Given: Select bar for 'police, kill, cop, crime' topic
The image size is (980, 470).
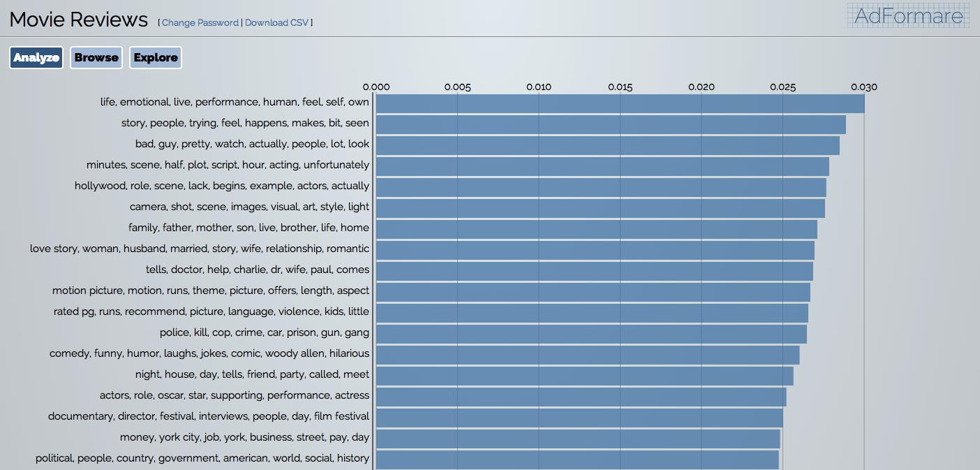Looking at the screenshot, I should click(x=591, y=334).
